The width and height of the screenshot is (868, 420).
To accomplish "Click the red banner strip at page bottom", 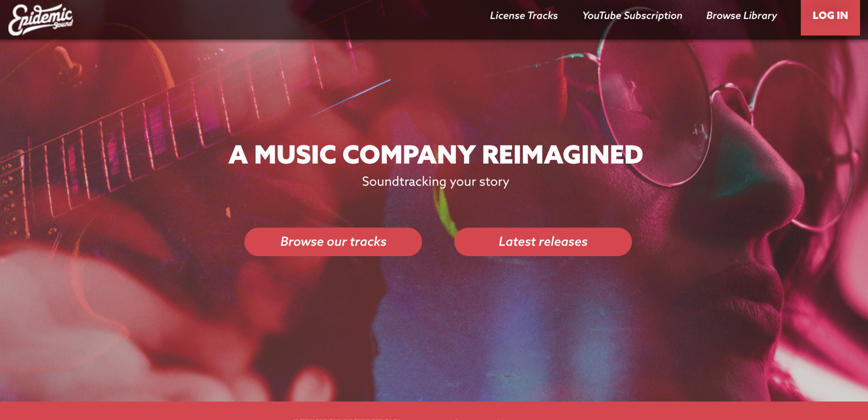I will click(x=434, y=411).
